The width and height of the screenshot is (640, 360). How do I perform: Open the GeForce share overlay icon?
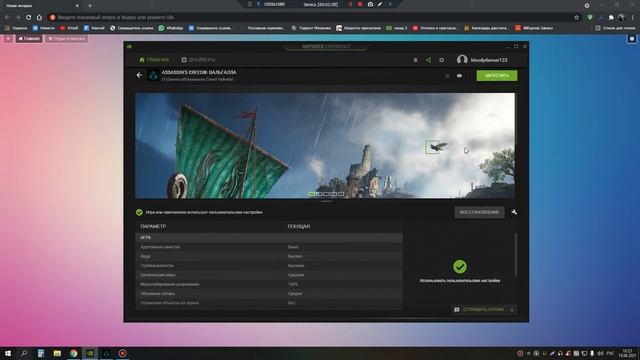[x=428, y=60]
